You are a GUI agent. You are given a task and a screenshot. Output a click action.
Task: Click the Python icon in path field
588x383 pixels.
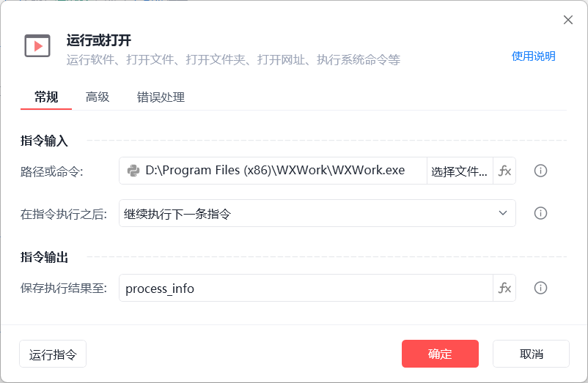pos(133,171)
